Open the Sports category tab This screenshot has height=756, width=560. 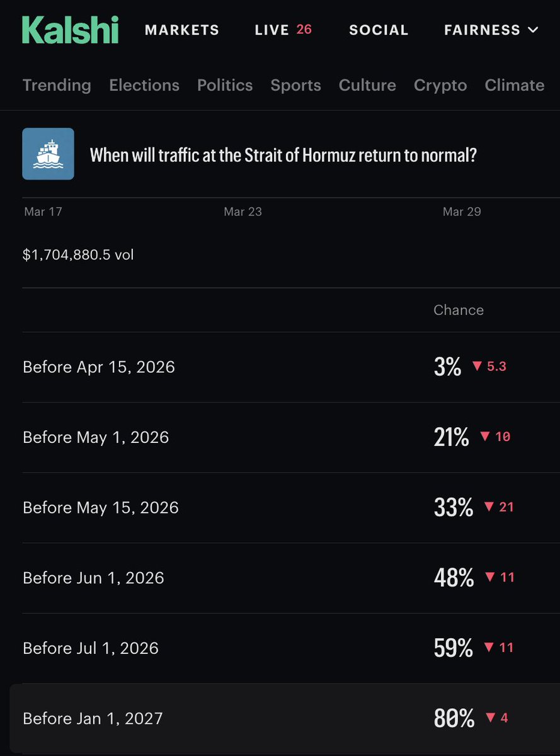tap(295, 85)
